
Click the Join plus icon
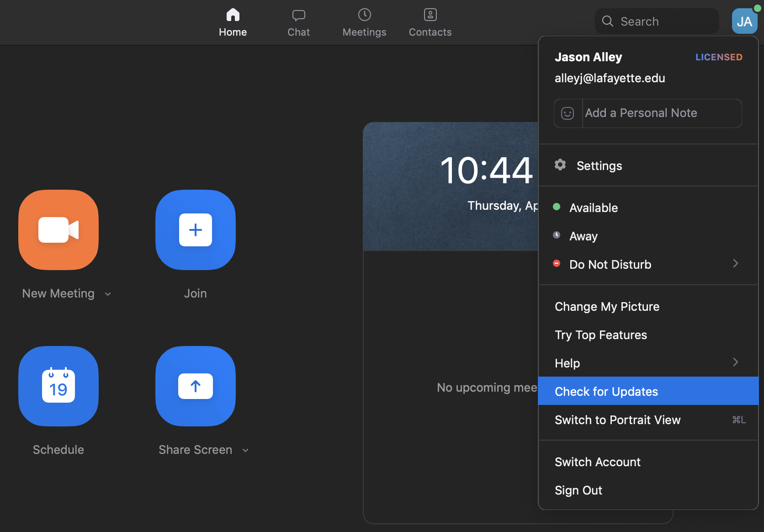click(x=196, y=229)
